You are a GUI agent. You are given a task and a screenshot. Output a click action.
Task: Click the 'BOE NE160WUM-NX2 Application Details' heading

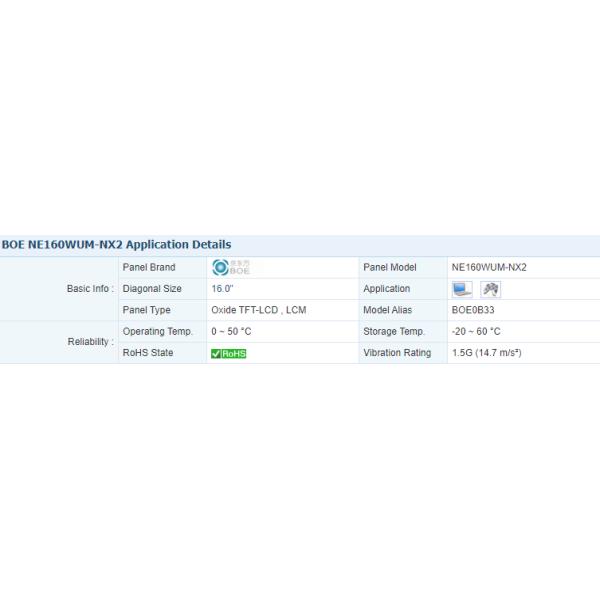(x=116, y=244)
